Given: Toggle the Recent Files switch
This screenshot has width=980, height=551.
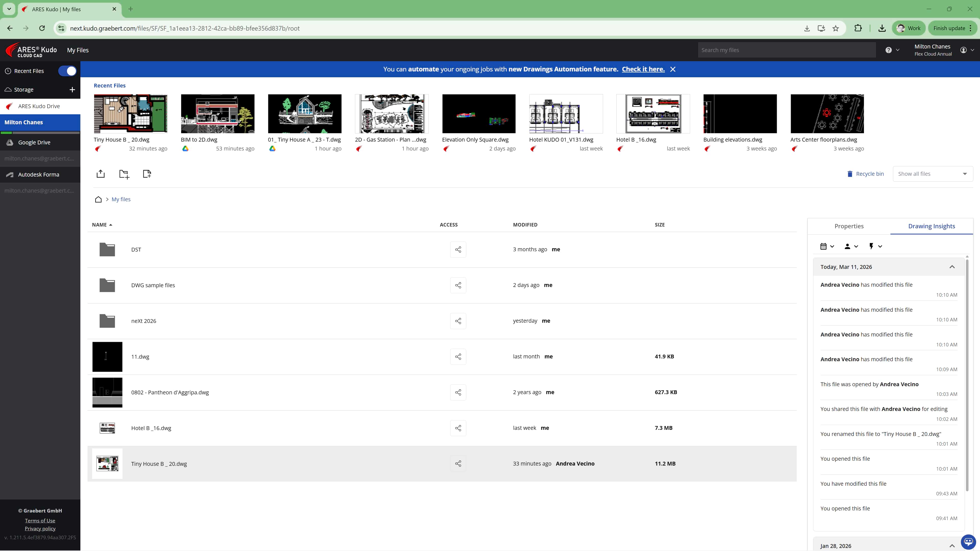Looking at the screenshot, I should [67, 71].
